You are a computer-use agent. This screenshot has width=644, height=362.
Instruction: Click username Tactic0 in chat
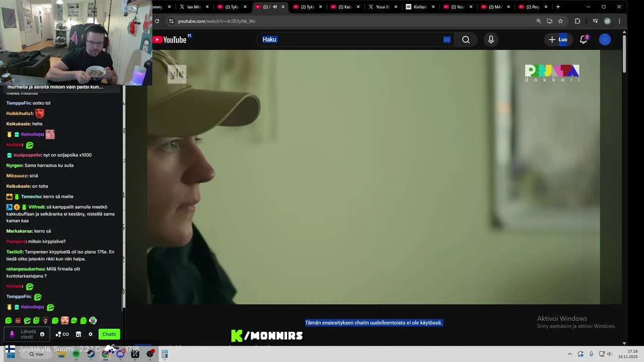[15, 252]
